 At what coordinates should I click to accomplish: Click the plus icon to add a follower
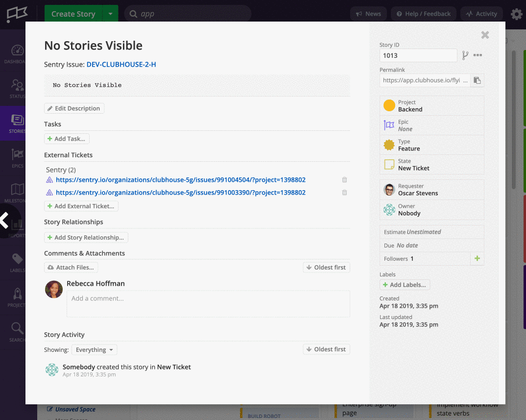pyautogui.click(x=477, y=259)
